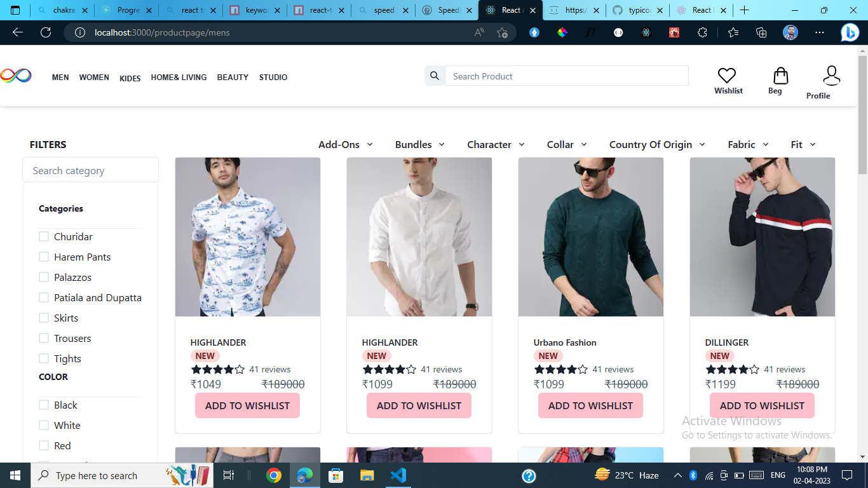Add page to browser favorites star
868x488 pixels.
pyautogui.click(x=502, y=32)
